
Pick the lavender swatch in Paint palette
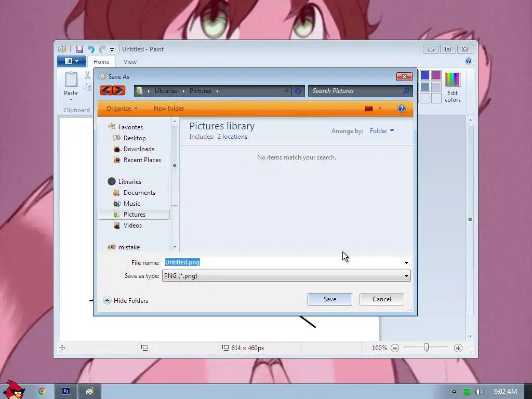(436, 87)
